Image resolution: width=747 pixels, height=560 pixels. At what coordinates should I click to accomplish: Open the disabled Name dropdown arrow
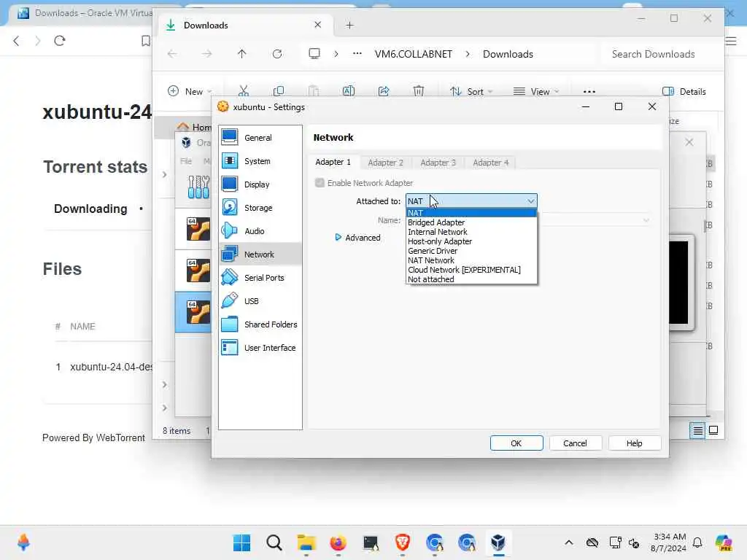(646, 220)
